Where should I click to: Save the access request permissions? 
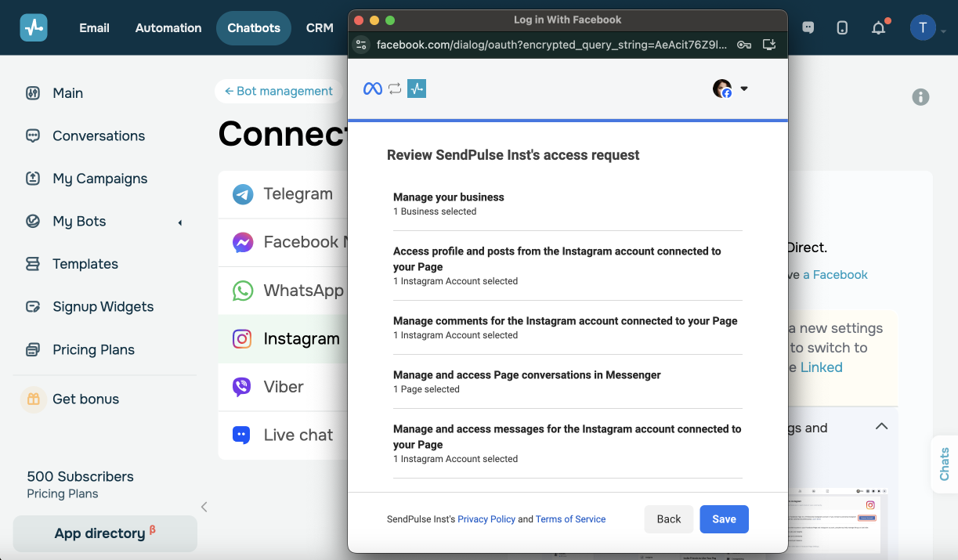[x=723, y=518]
